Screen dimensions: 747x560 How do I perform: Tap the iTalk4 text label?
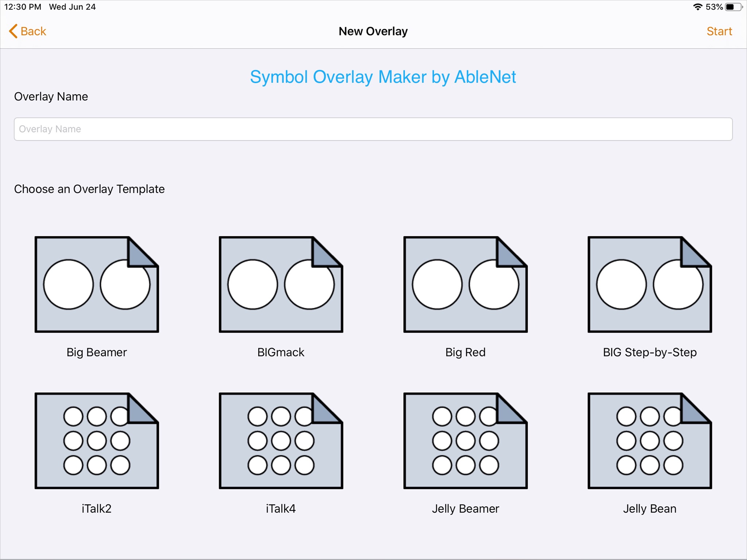pos(281,509)
